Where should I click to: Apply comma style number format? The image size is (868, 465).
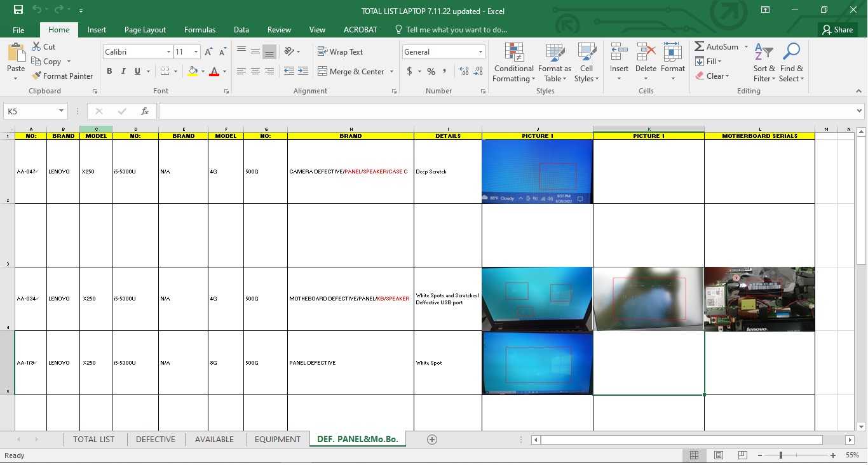[x=445, y=71]
